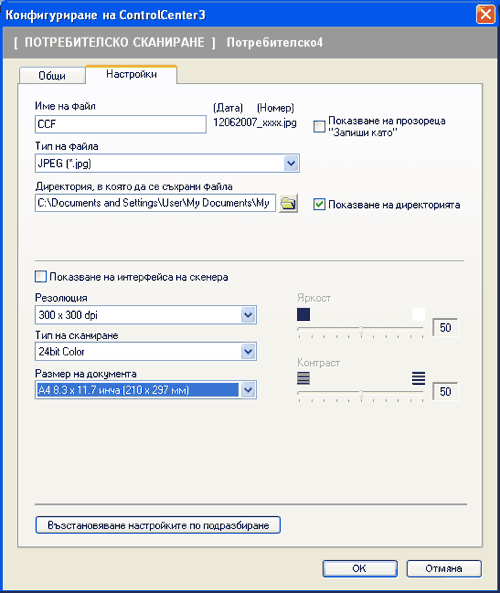
Task: Uncheck Показване на директорията checkbox
Action: [319, 205]
